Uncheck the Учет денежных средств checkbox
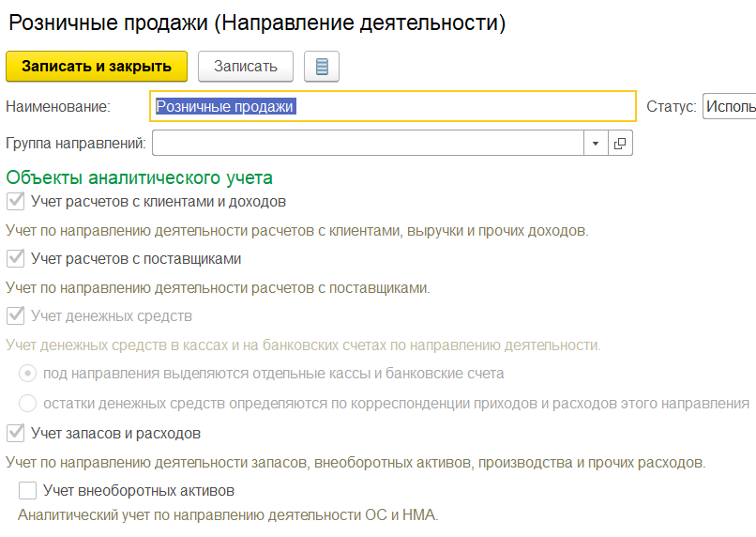Screen dimensions: 756x537 15,315
